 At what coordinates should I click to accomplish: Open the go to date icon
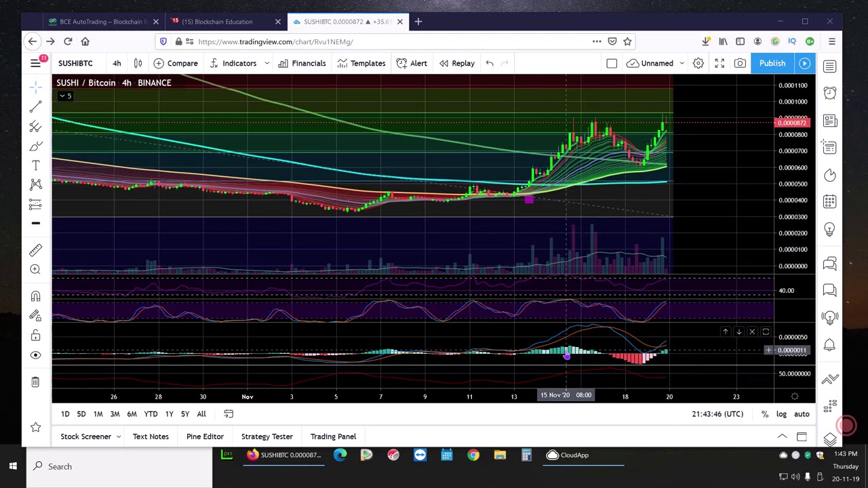[229, 414]
